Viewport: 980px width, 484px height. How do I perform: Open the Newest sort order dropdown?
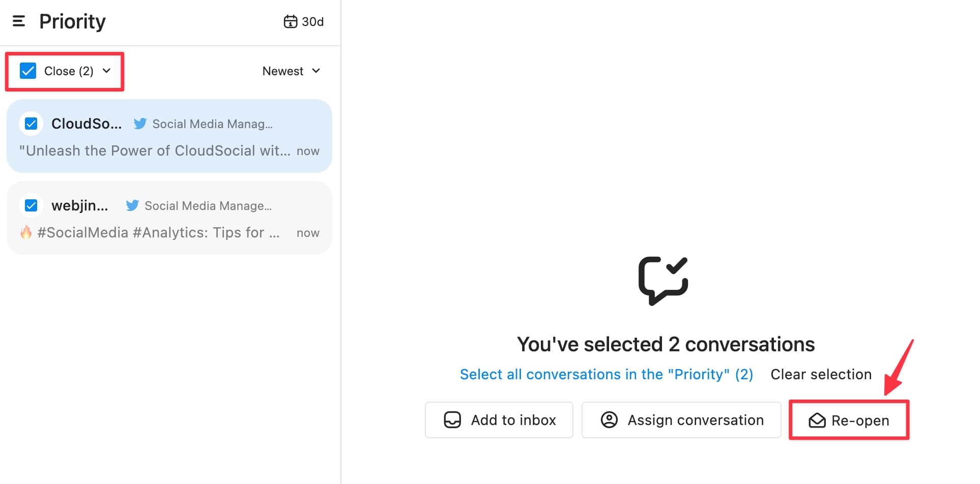click(x=292, y=71)
